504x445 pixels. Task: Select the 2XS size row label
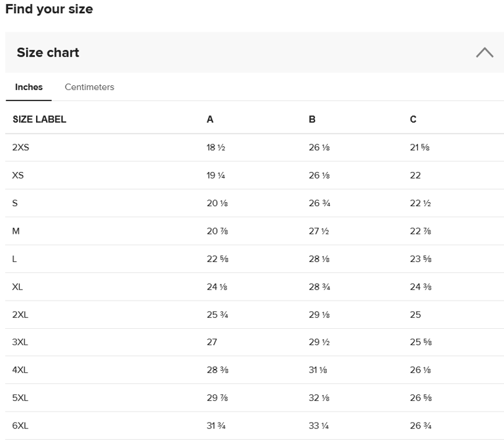click(x=21, y=148)
